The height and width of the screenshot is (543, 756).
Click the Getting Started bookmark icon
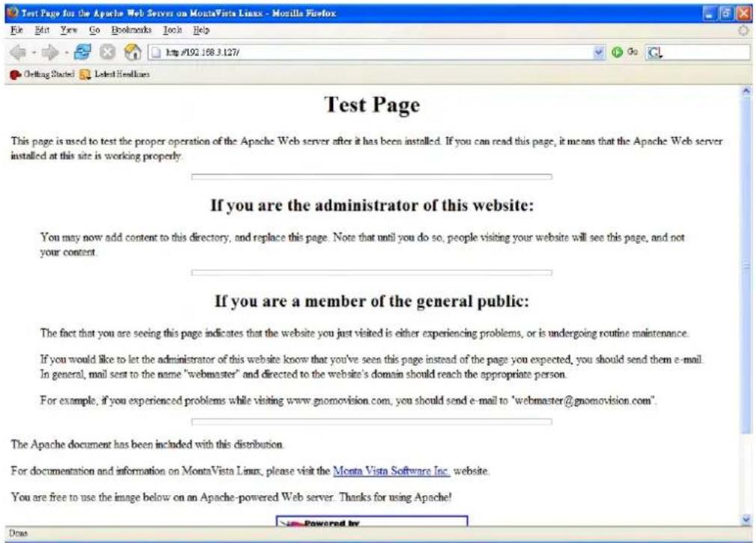pyautogui.click(x=15, y=75)
